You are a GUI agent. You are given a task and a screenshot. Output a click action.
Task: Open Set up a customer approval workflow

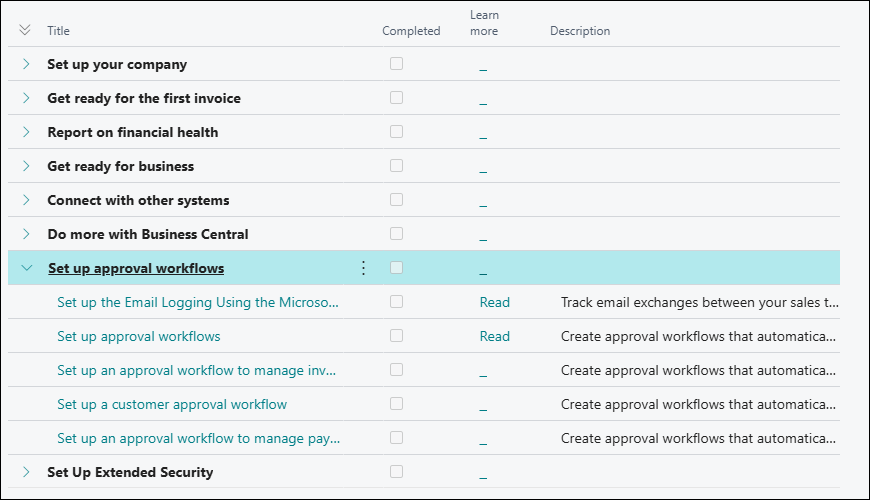(x=172, y=404)
